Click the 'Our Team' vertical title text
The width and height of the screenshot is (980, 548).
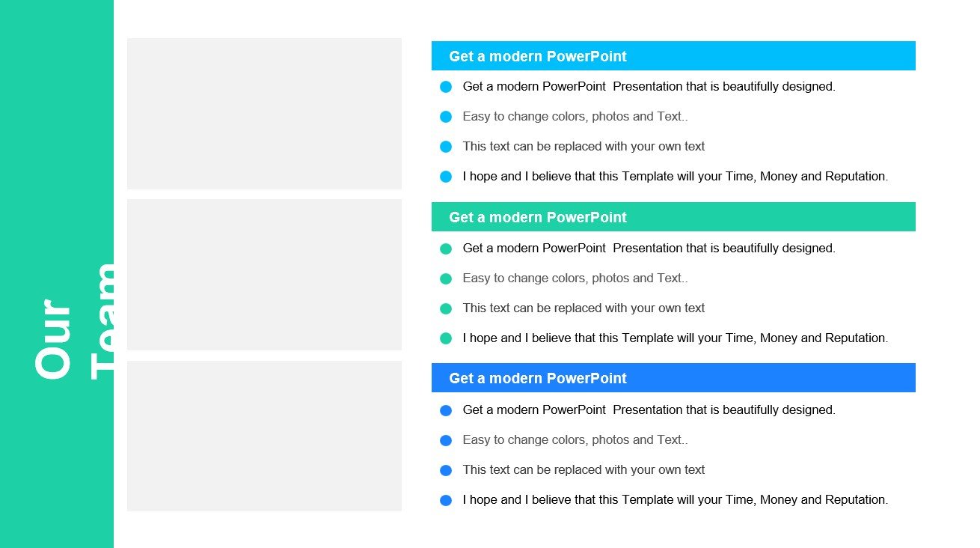75,322
